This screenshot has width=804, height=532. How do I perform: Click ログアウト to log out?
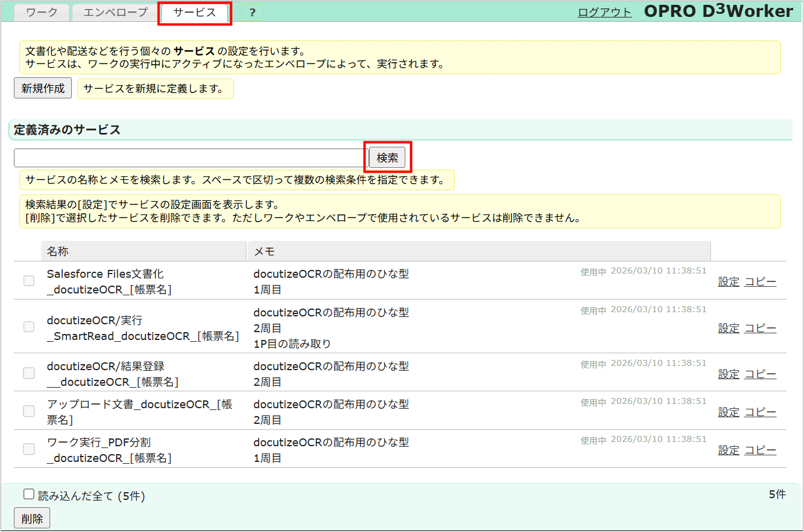pyautogui.click(x=604, y=11)
